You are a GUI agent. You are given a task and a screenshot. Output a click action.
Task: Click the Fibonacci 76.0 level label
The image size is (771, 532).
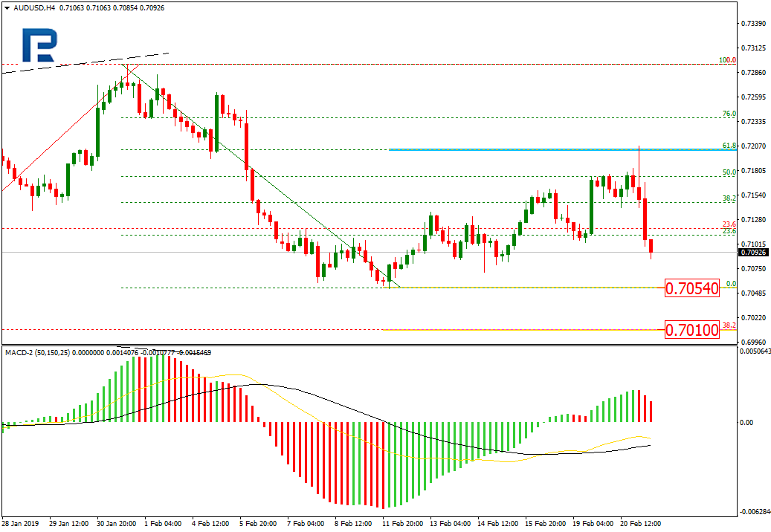coord(729,114)
